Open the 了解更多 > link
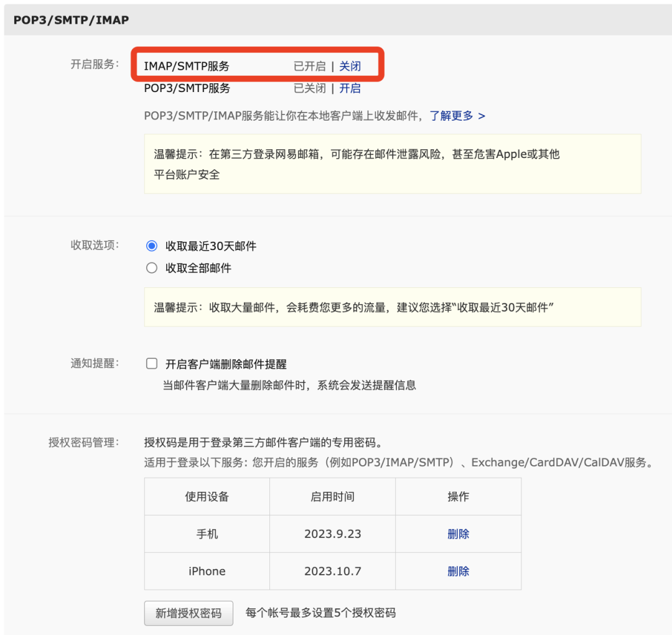Screen dimensions: 672x635 457,116
